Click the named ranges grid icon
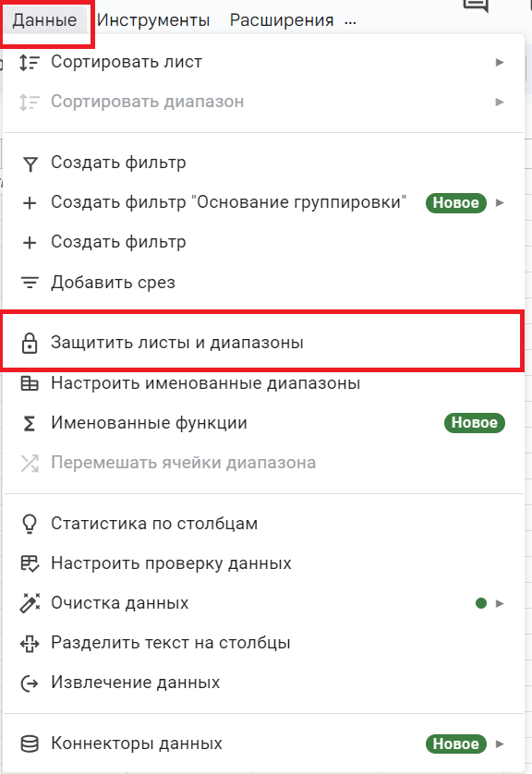 pos(30,382)
